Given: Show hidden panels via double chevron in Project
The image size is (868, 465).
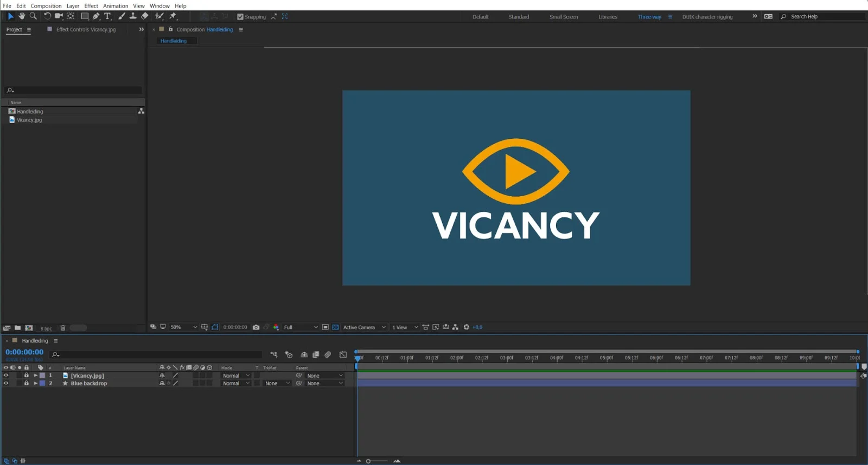Looking at the screenshot, I should (x=142, y=29).
